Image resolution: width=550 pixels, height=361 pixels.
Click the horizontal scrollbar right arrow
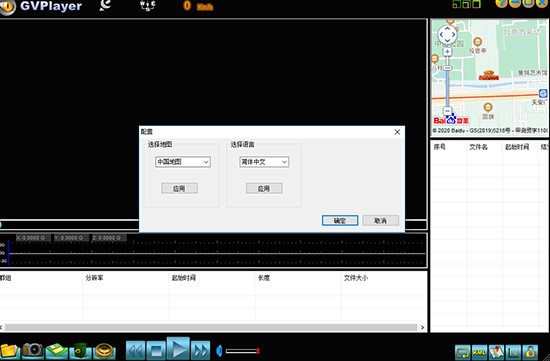(422, 327)
